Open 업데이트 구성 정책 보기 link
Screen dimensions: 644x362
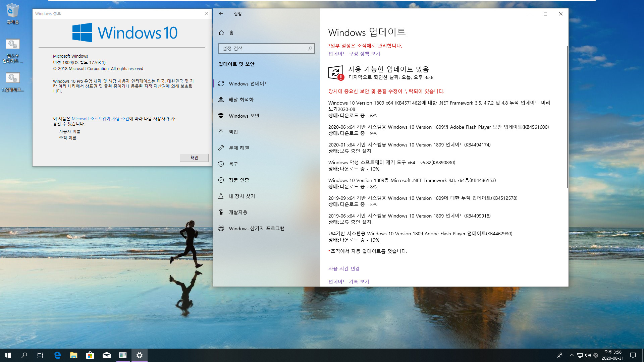pos(354,54)
